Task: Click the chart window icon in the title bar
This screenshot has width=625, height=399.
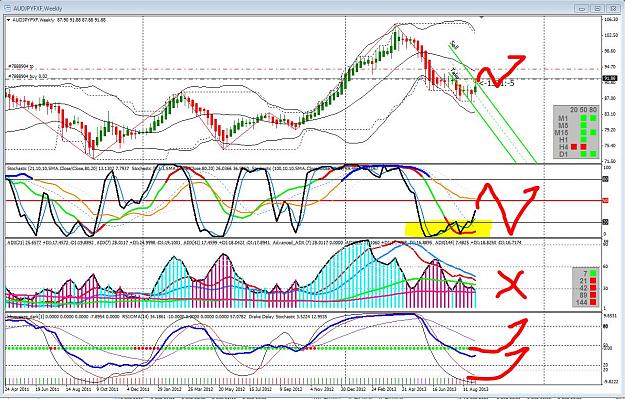Action: click(x=9, y=8)
